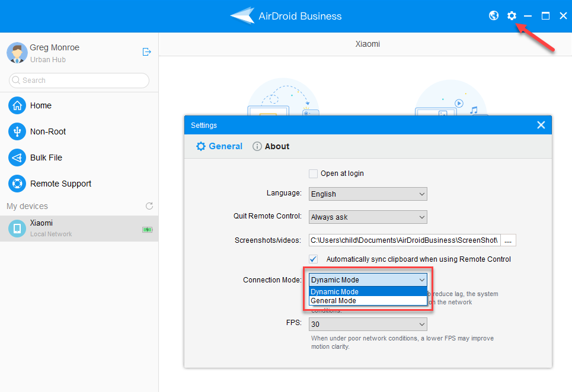The height and width of the screenshot is (392, 572).
Task: Click the Non-Root USB icon
Action: click(x=17, y=131)
